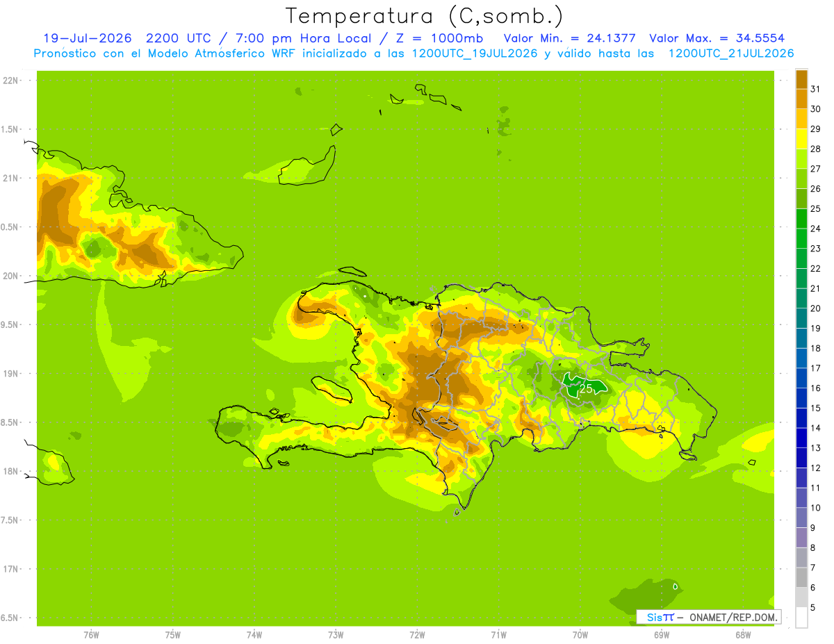Click the legend value "10"

(x=816, y=507)
